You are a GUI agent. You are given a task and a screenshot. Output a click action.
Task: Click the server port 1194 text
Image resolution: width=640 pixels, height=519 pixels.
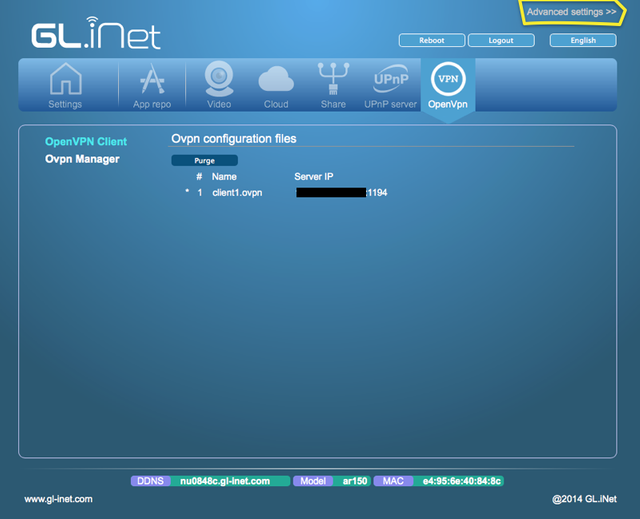click(x=377, y=193)
